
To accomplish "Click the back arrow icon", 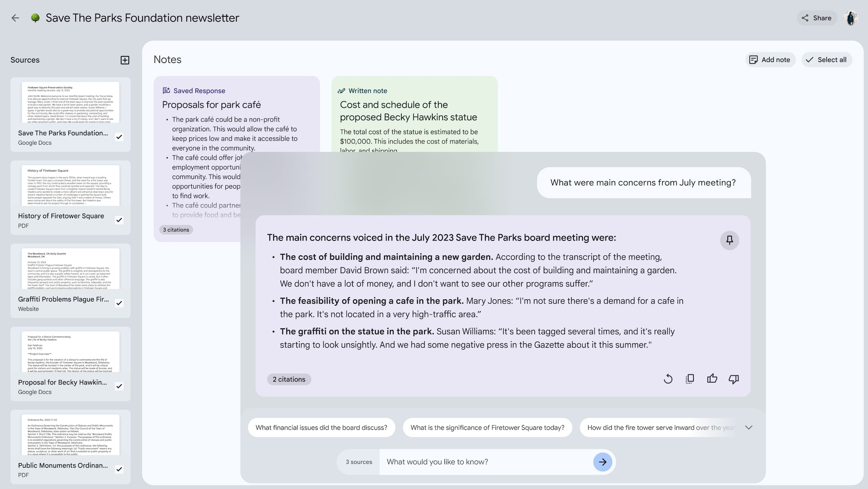I will [15, 18].
